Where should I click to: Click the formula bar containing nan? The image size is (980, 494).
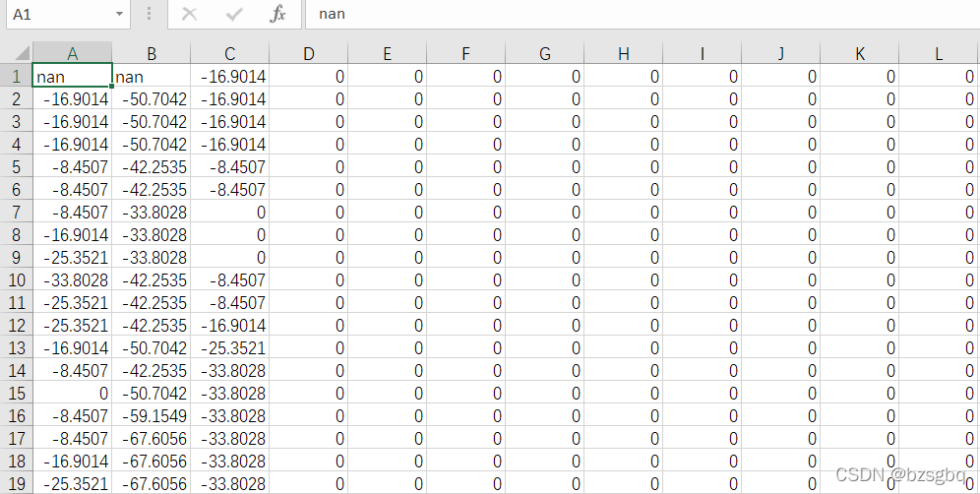point(643,14)
